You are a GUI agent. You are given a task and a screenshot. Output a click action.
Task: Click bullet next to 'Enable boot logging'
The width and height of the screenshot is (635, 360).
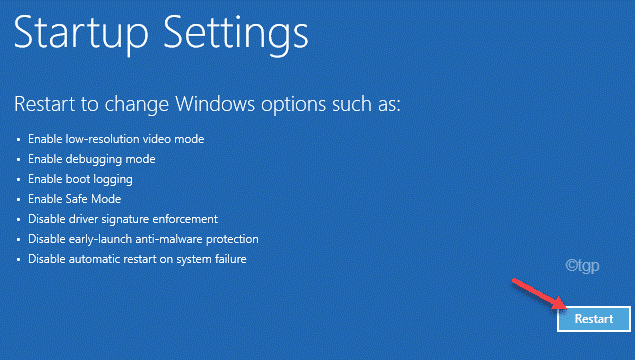point(19,180)
